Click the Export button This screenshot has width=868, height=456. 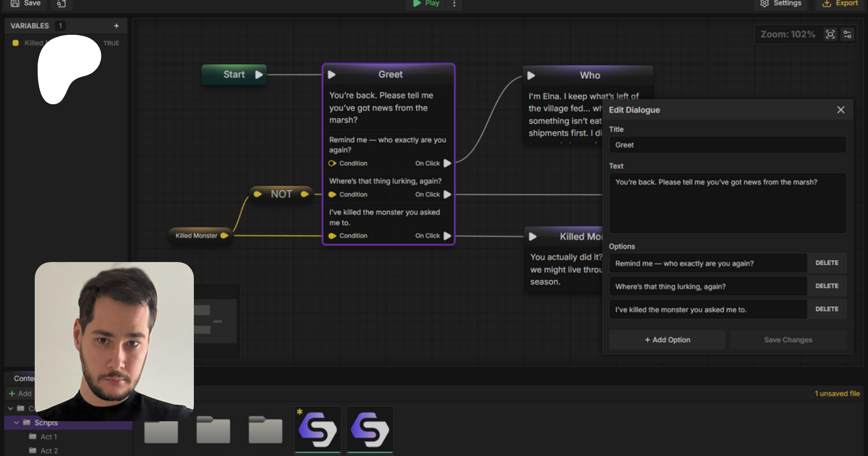tap(841, 4)
